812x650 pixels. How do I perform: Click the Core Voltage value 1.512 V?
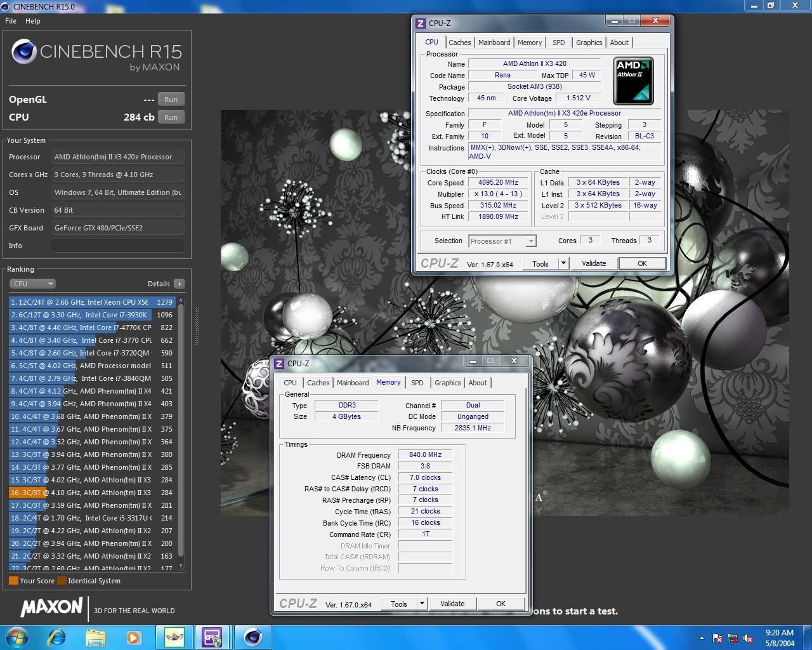pos(579,98)
